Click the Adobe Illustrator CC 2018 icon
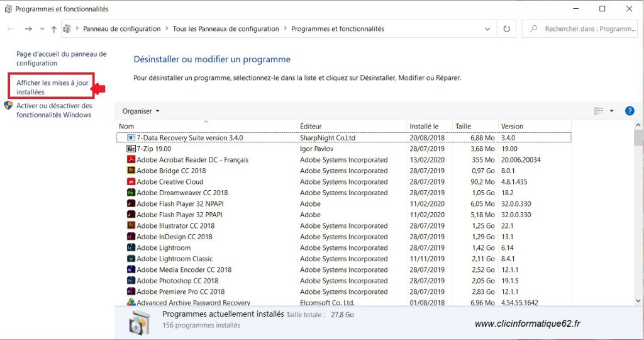This screenshot has width=644, height=340. 131,225
